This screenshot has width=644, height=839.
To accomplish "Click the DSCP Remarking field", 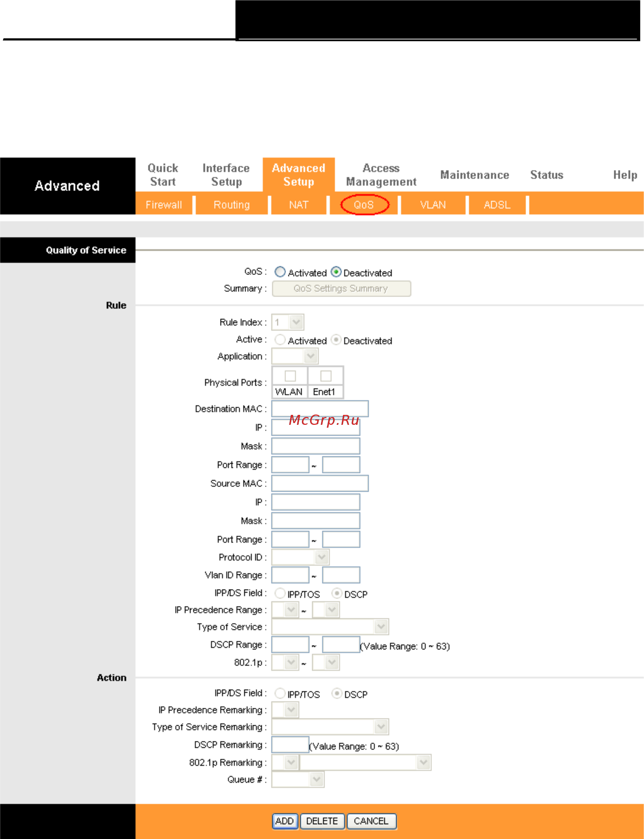I will [x=290, y=744].
